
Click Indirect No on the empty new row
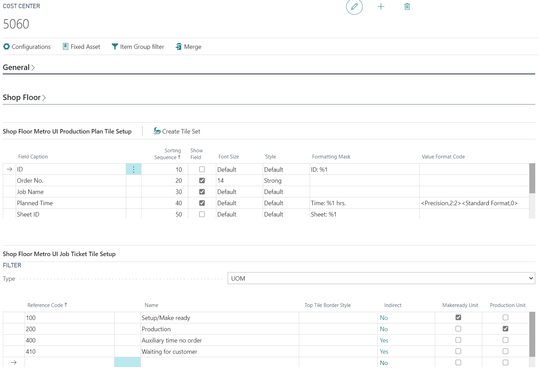(x=384, y=363)
